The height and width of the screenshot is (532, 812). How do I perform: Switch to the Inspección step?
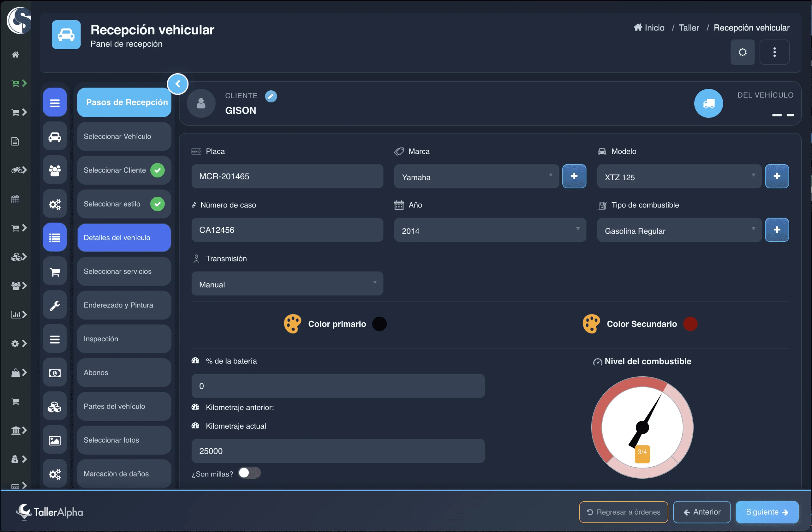click(124, 338)
